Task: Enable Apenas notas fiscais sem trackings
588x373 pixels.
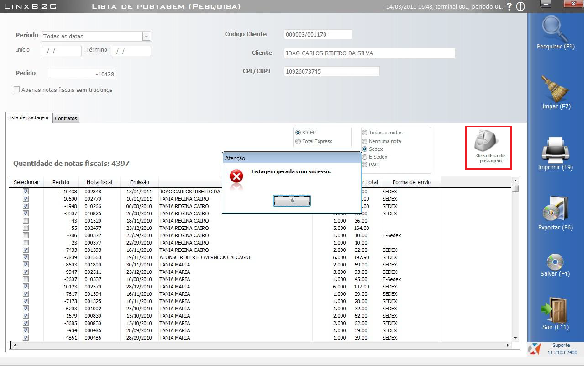Action: [17, 90]
